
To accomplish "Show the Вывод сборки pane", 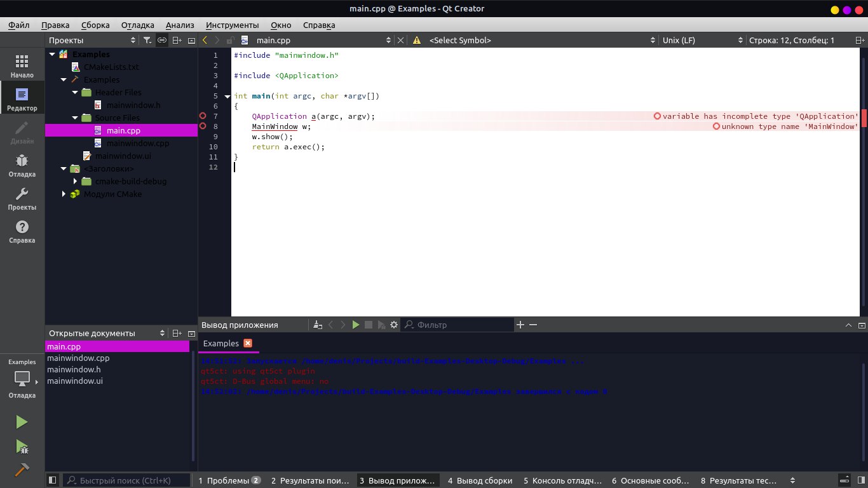I will click(x=480, y=480).
